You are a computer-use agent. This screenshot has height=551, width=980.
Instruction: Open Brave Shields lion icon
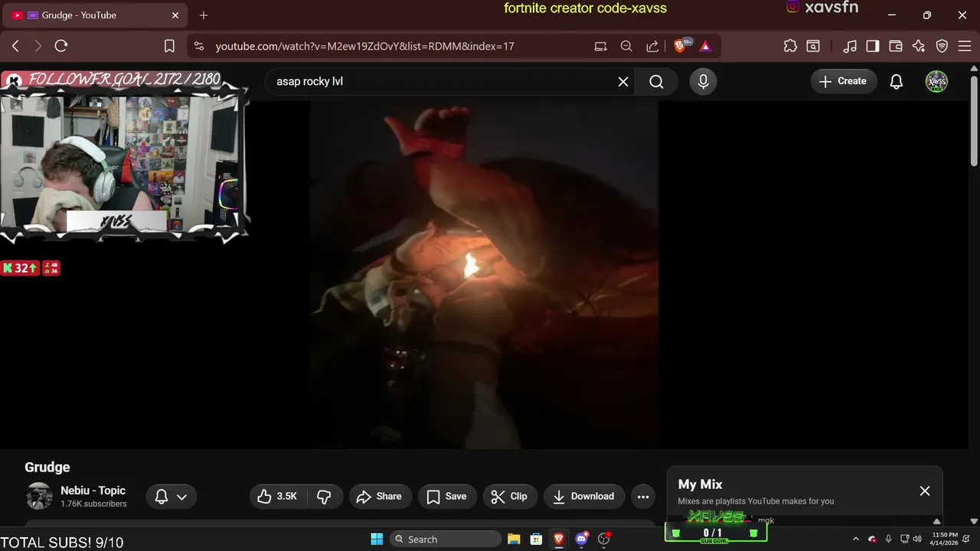point(680,46)
